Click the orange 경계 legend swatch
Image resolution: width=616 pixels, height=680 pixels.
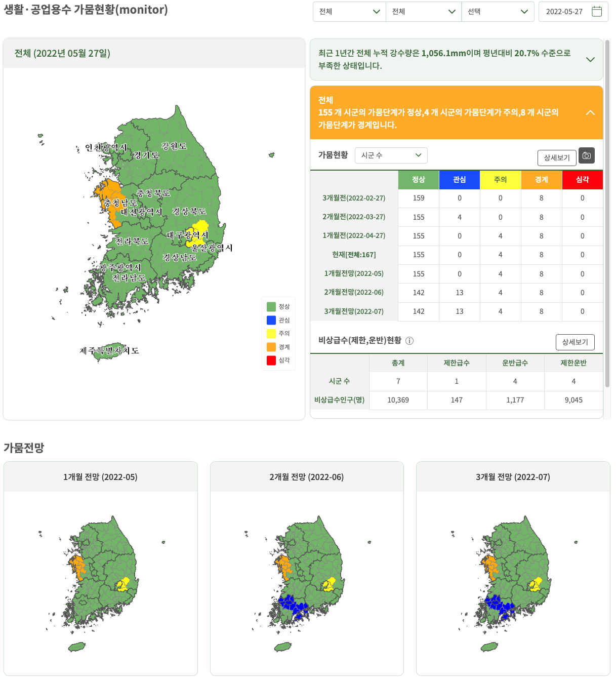point(271,347)
